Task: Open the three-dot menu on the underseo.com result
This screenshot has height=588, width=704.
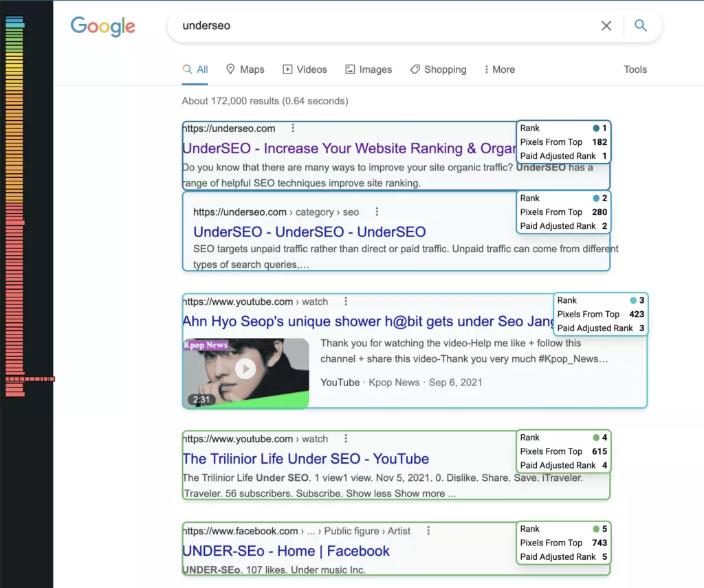Action: pos(293,128)
